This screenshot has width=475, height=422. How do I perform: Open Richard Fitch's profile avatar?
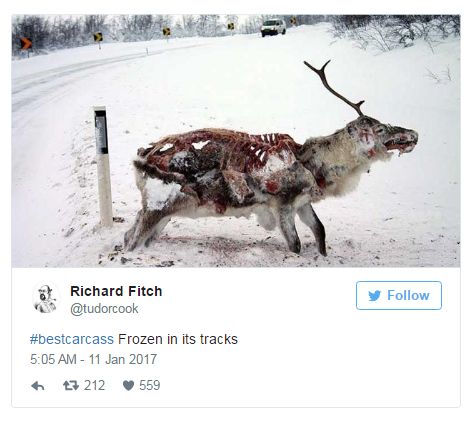[46, 298]
